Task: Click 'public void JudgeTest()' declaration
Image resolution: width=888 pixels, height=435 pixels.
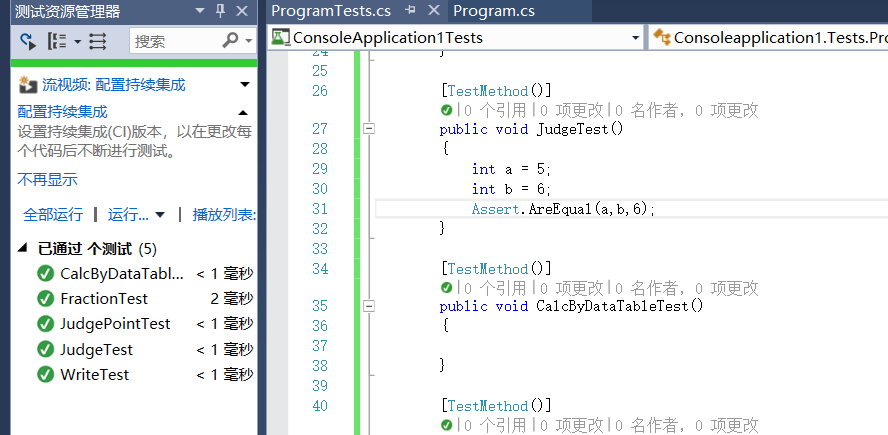Action: (531, 129)
